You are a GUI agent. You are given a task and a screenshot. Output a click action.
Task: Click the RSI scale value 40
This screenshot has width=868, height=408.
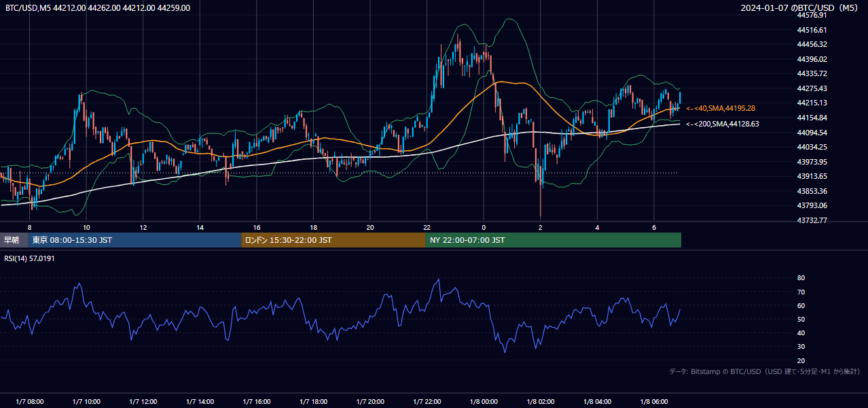pos(801,333)
